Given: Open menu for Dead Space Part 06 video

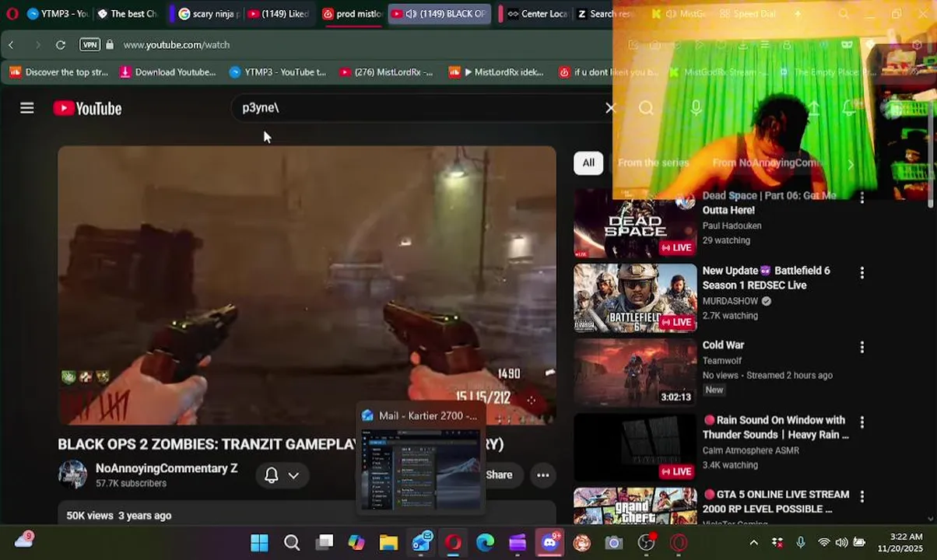Looking at the screenshot, I should 862,198.
